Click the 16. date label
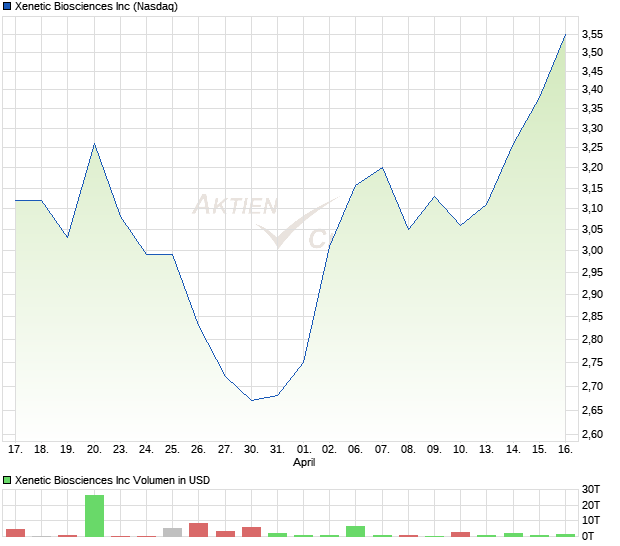 click(565, 450)
